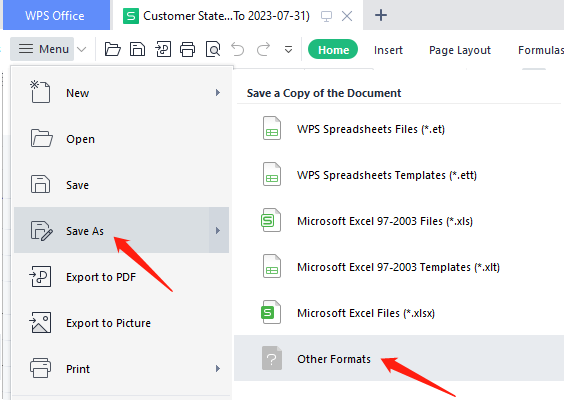Expand the Save As submenu arrow
The height and width of the screenshot is (400, 564).
pos(219,230)
